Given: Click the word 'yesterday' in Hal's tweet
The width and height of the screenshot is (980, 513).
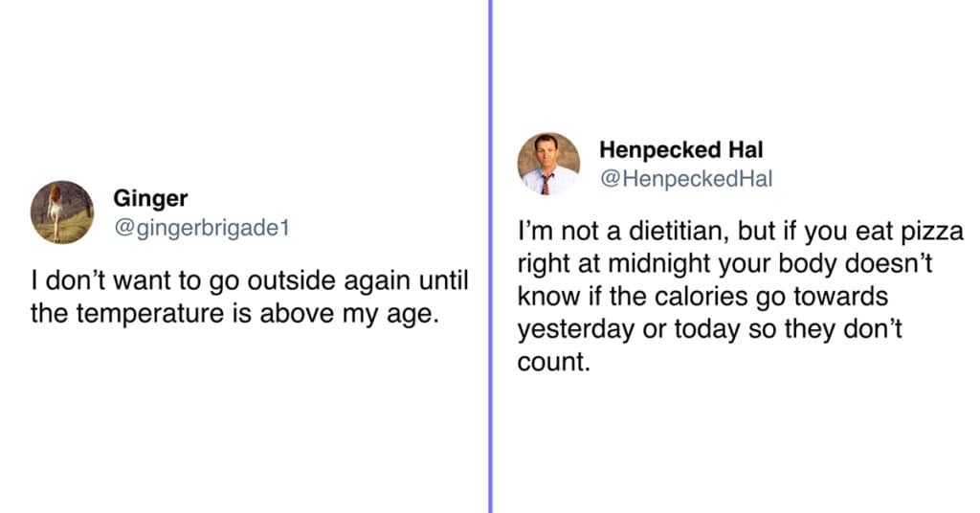Looking at the screenshot, I should (575, 329).
